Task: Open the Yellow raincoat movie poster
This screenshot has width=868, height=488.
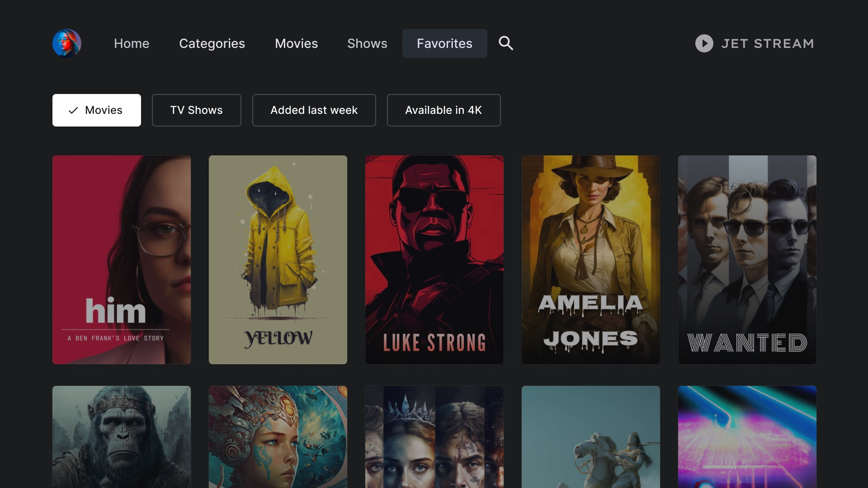Action: click(x=278, y=260)
